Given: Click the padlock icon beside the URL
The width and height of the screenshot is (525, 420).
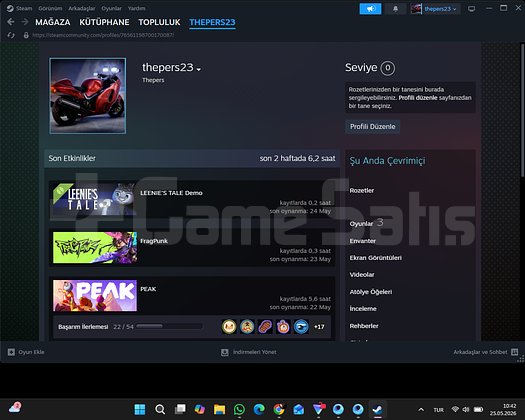Looking at the screenshot, I should tap(26, 35).
